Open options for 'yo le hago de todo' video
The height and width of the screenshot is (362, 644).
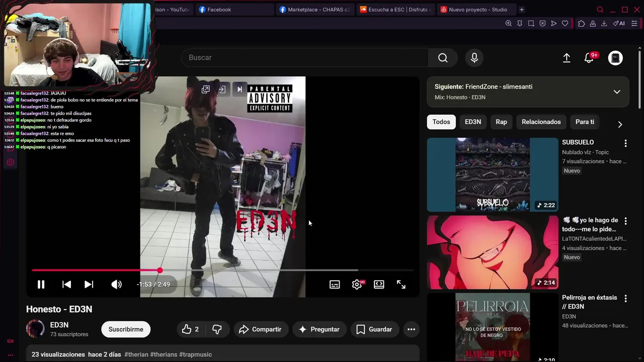tap(625, 221)
